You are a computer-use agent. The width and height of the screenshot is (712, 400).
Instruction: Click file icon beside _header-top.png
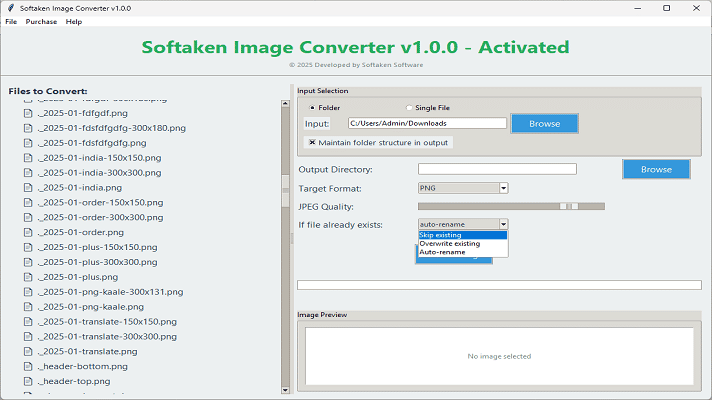tap(28, 381)
